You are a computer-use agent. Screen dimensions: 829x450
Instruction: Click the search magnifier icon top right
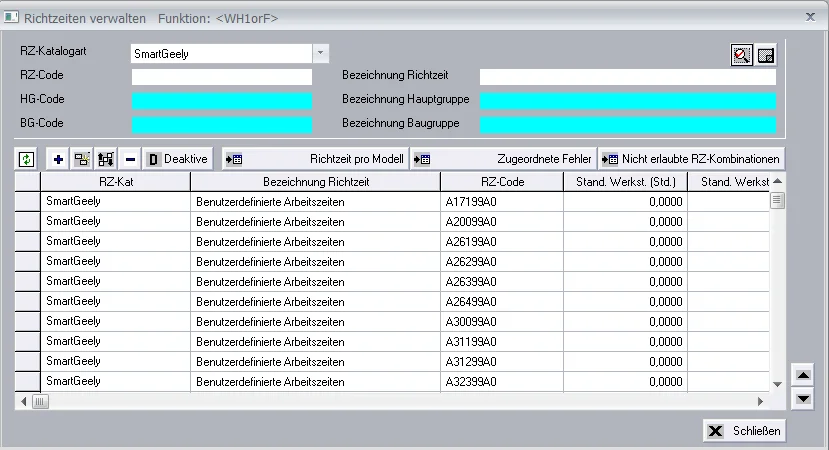click(741, 55)
